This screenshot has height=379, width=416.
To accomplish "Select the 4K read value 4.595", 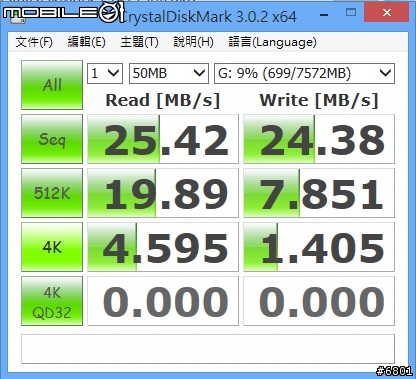I will pos(163,247).
